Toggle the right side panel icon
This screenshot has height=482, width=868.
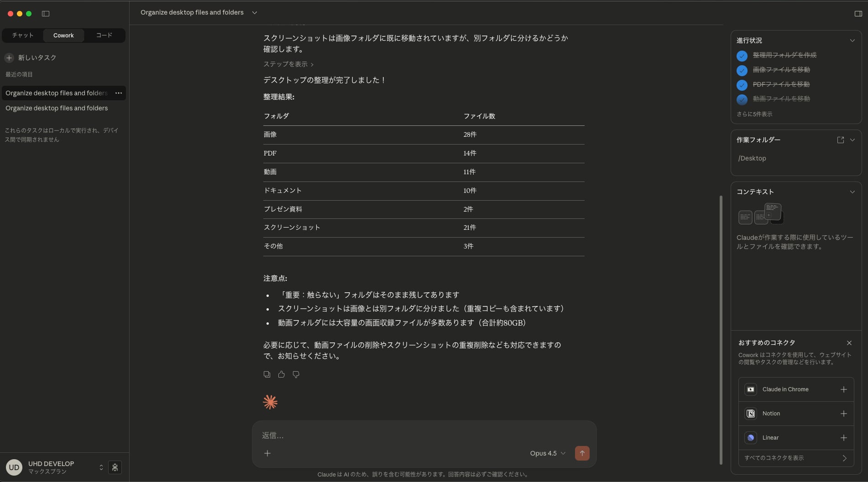[x=858, y=14]
